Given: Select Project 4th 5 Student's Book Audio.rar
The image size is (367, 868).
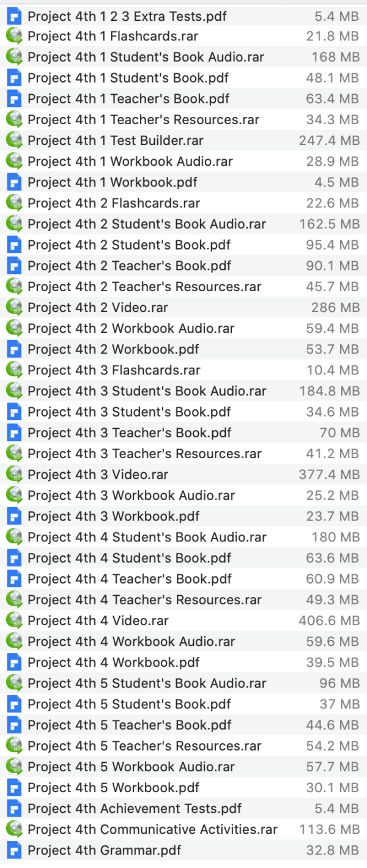Looking at the screenshot, I should click(147, 683).
